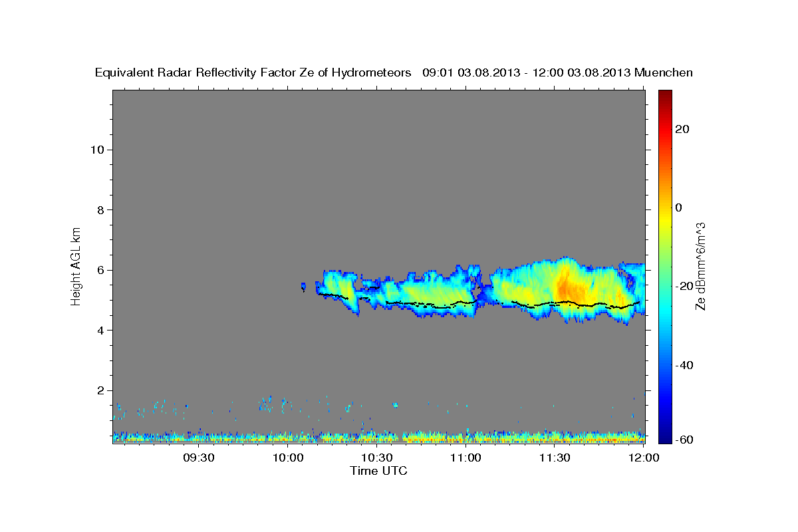Click the height axis label 8
This screenshot has width=798, height=532.
point(101,210)
